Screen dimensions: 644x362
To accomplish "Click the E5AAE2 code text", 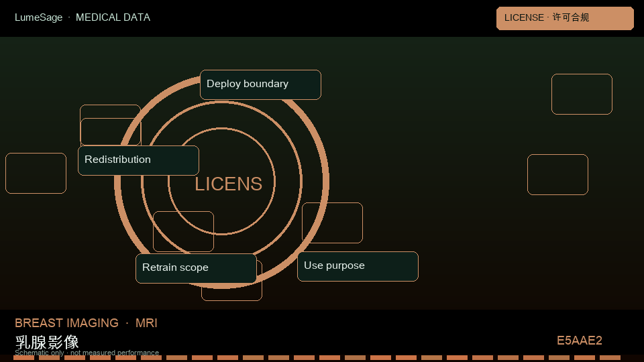I will pos(579,341).
